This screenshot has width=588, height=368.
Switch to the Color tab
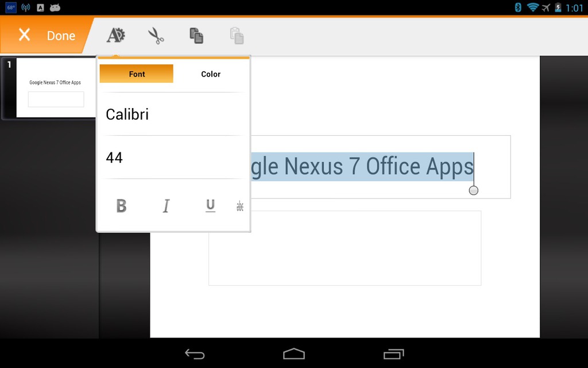[211, 74]
